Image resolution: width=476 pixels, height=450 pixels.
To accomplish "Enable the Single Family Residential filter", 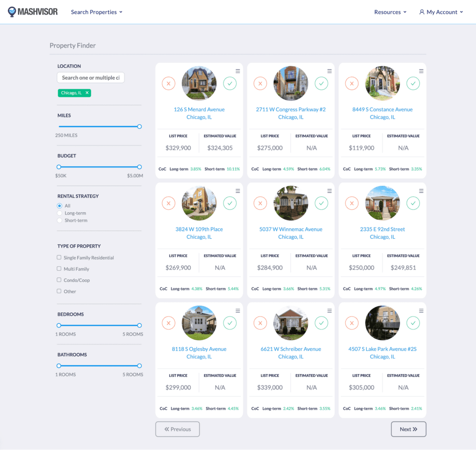I will 59,257.
